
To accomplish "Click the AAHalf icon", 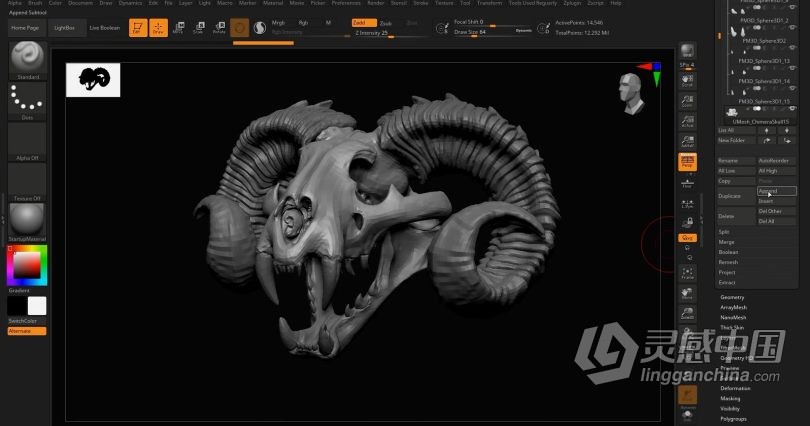I will pyautogui.click(x=687, y=141).
